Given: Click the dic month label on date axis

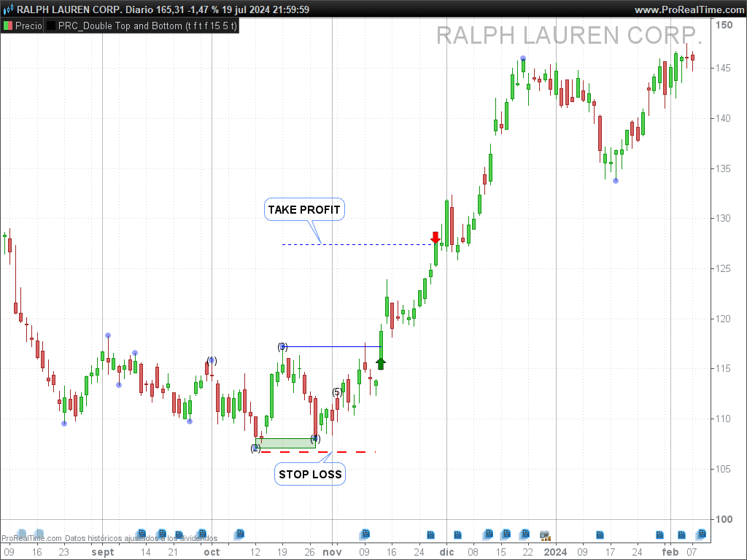Looking at the screenshot, I should [447, 552].
